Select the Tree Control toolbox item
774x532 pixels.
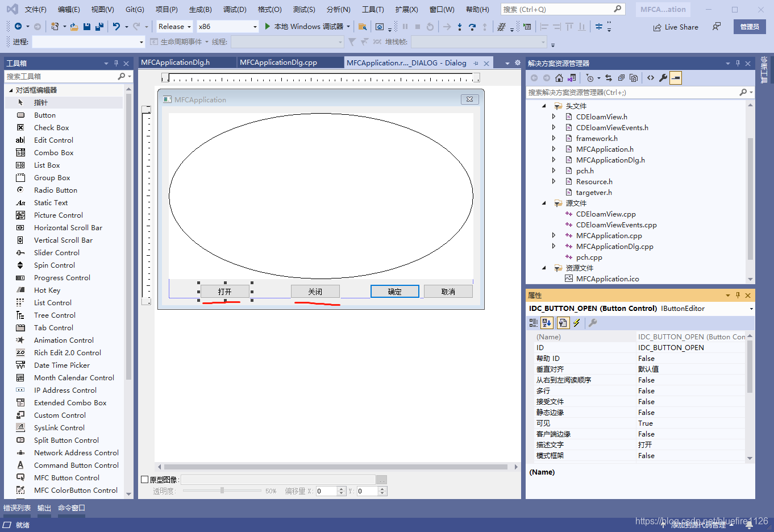[55, 315]
